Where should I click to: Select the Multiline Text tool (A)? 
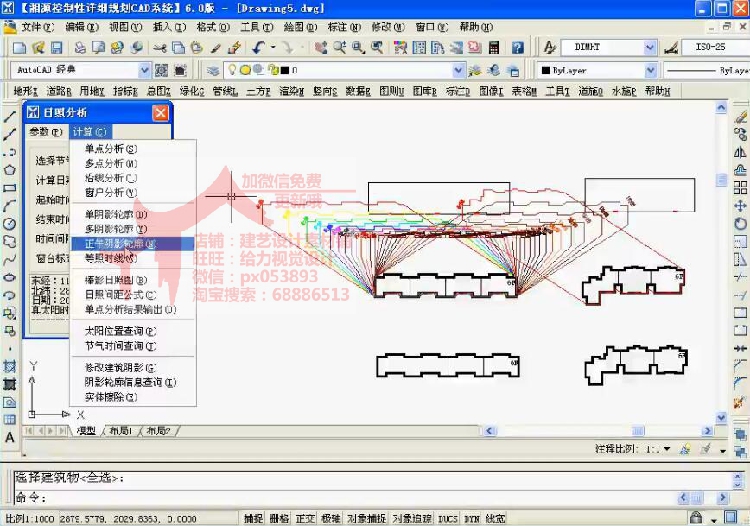coord(10,438)
